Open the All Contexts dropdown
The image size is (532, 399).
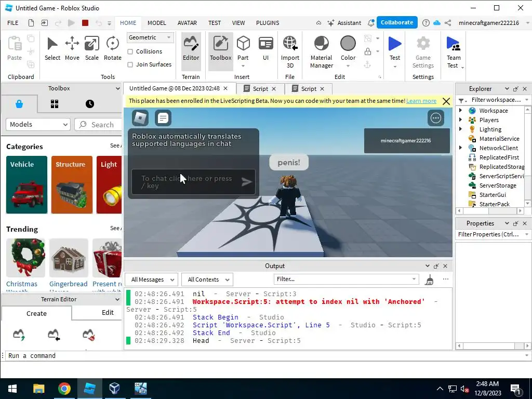(x=207, y=280)
